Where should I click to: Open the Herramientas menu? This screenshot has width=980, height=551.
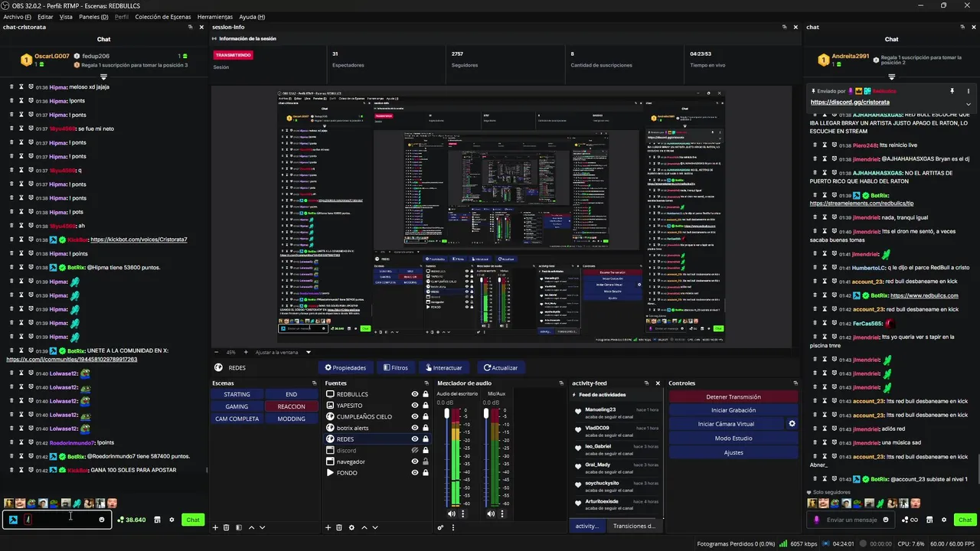coord(215,17)
